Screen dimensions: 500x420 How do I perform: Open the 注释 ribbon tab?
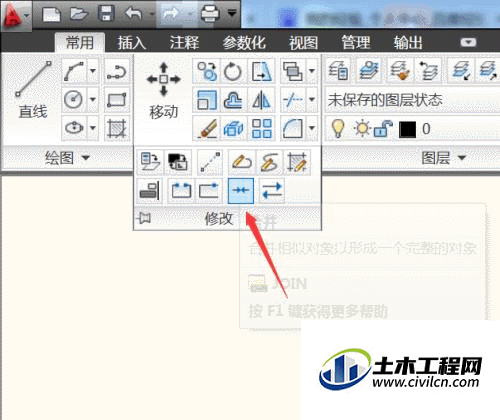184,43
